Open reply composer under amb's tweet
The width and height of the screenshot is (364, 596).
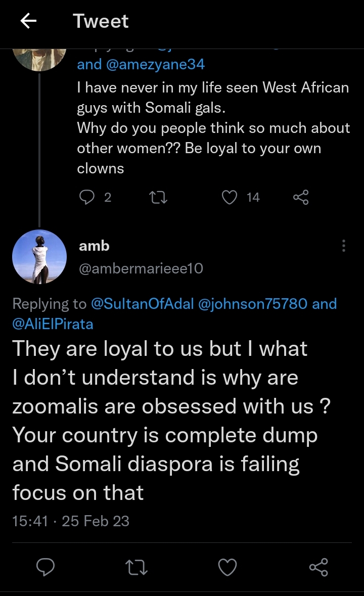[45, 567]
